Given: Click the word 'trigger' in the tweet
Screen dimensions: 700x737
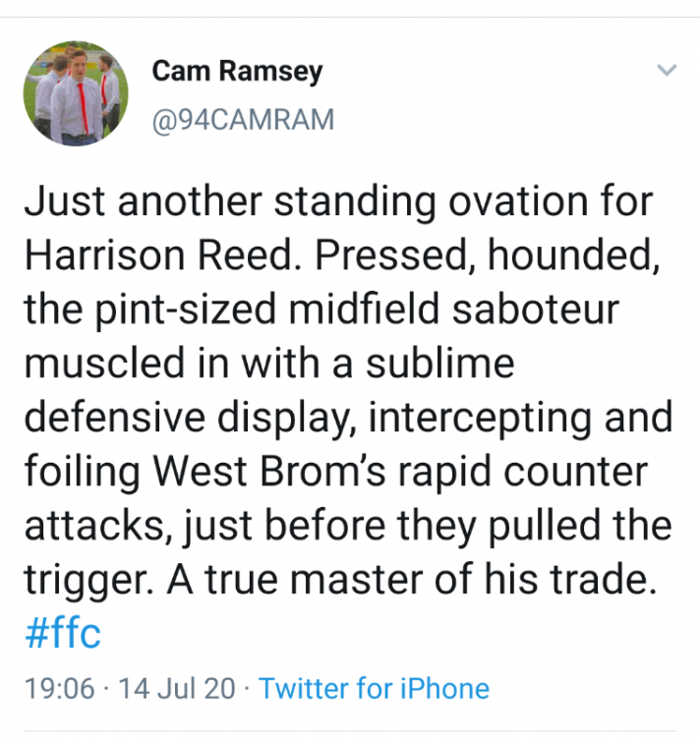Looking at the screenshot, I should 83,580.
